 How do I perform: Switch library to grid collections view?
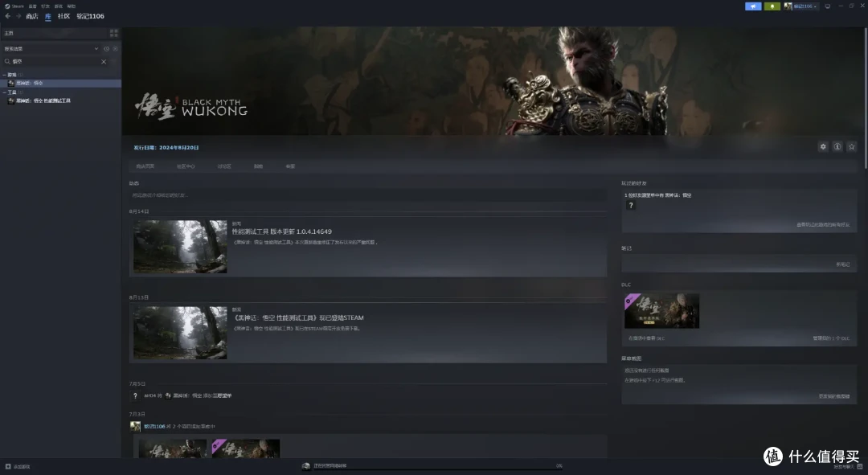[x=114, y=33]
